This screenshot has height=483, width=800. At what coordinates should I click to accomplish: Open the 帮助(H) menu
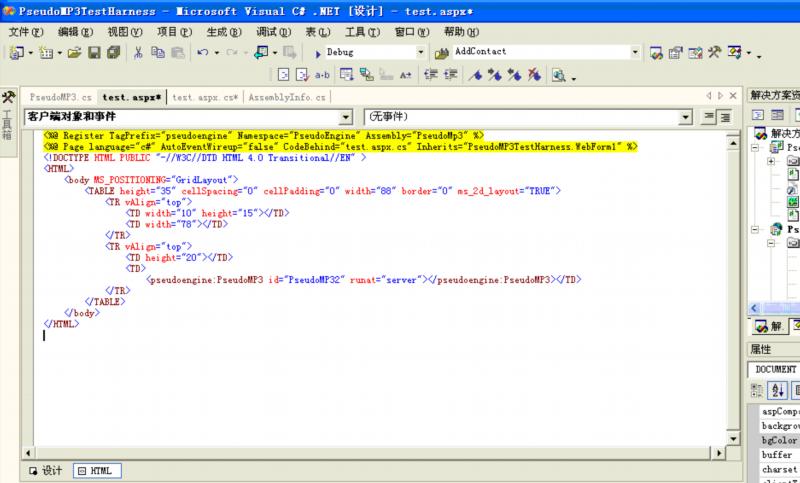461,32
